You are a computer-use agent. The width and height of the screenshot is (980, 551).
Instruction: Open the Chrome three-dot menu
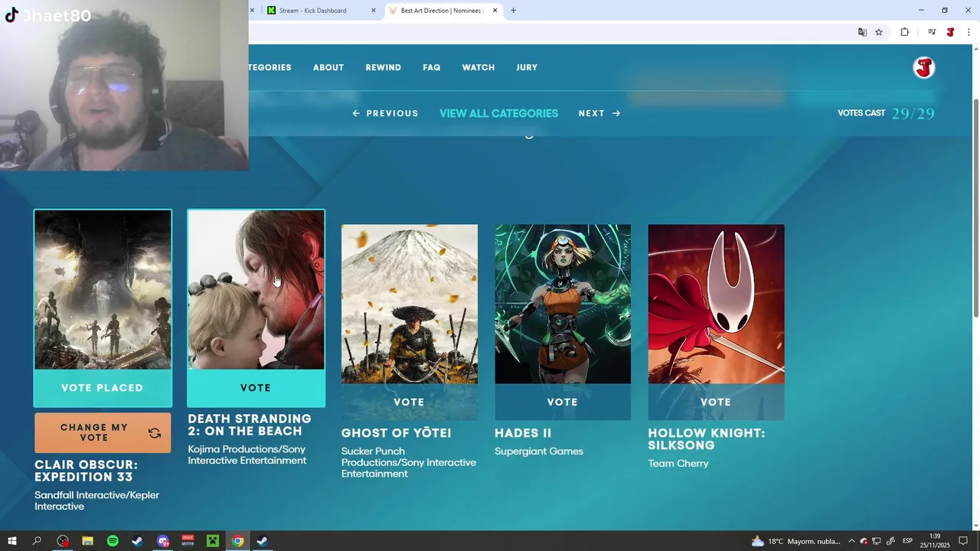pyautogui.click(x=969, y=32)
